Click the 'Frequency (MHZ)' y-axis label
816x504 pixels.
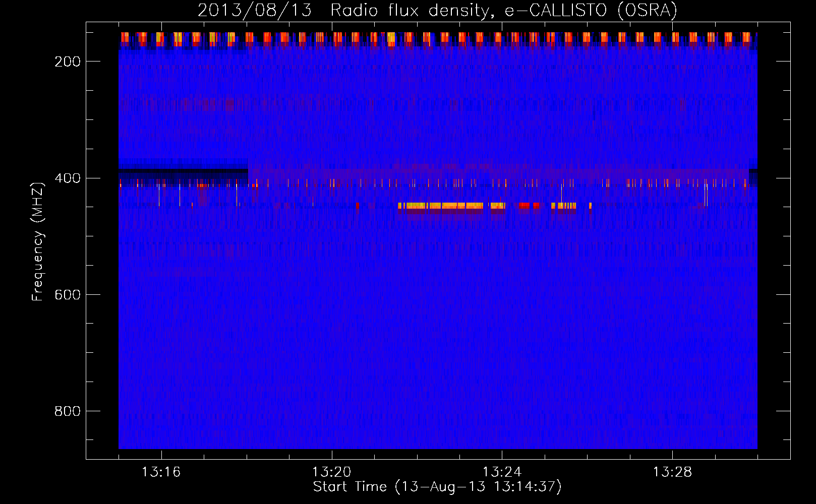click(x=38, y=242)
